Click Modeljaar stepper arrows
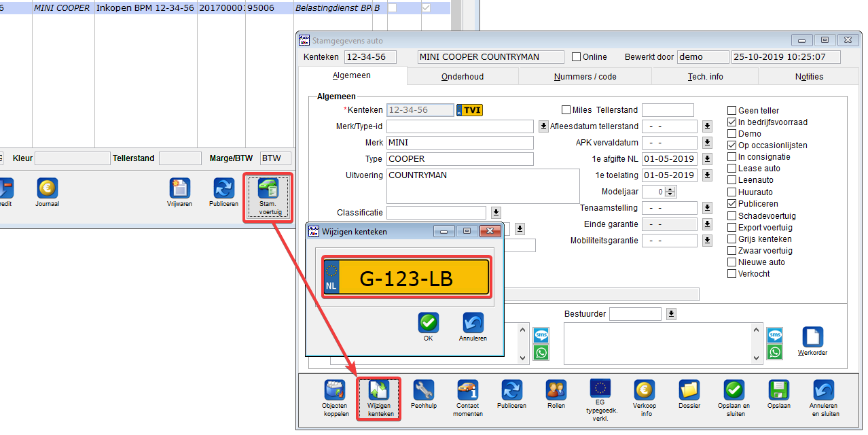 point(672,192)
